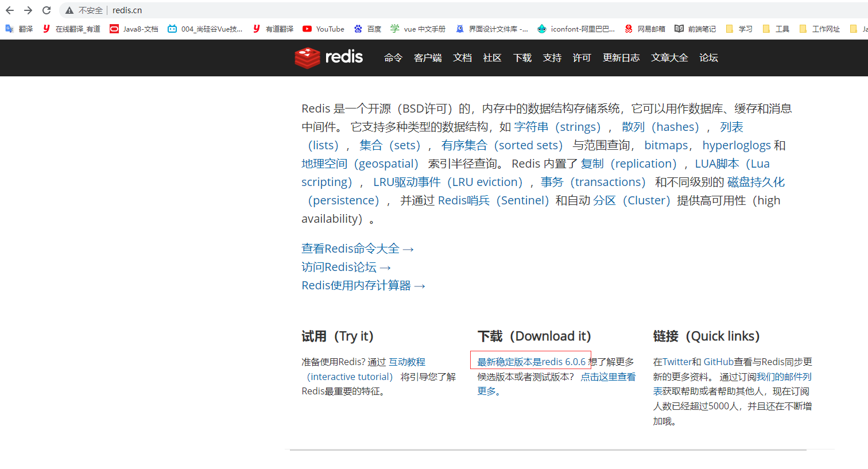The width and height of the screenshot is (868, 469).
Task: Open the 命令 navigation menu item
Action: point(393,57)
